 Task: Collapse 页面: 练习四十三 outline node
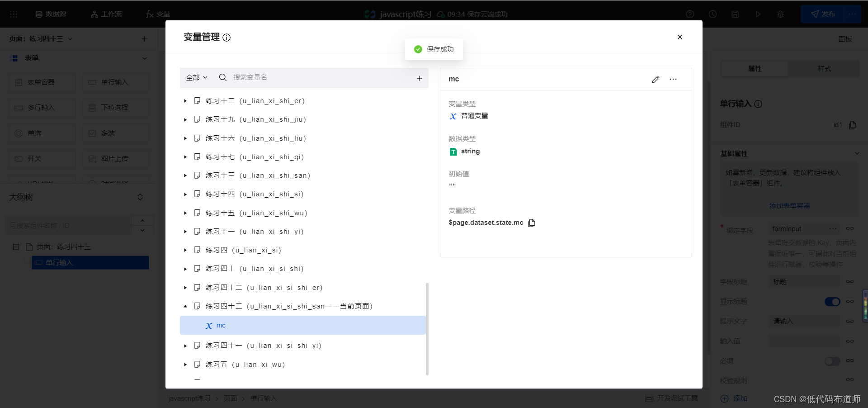coord(16,247)
